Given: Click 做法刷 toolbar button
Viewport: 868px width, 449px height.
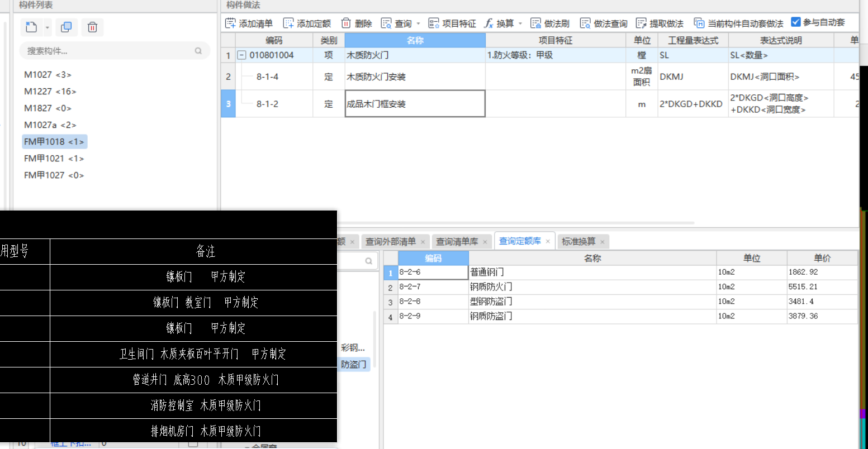Looking at the screenshot, I should click(550, 23).
